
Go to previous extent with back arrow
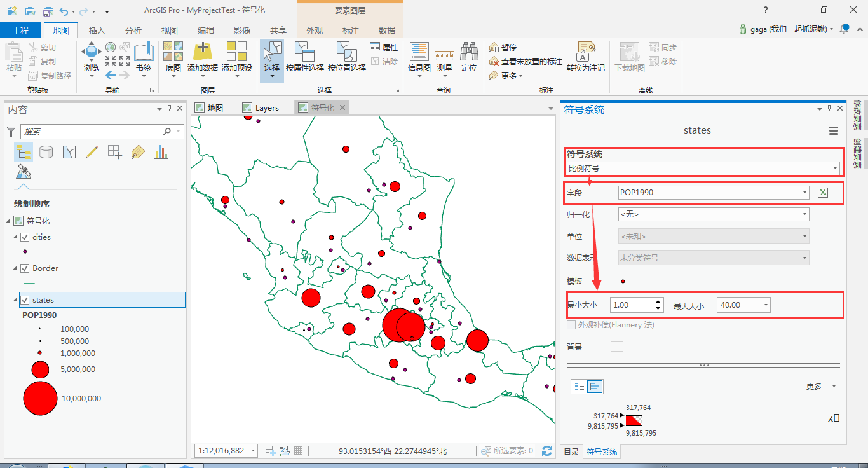click(111, 75)
